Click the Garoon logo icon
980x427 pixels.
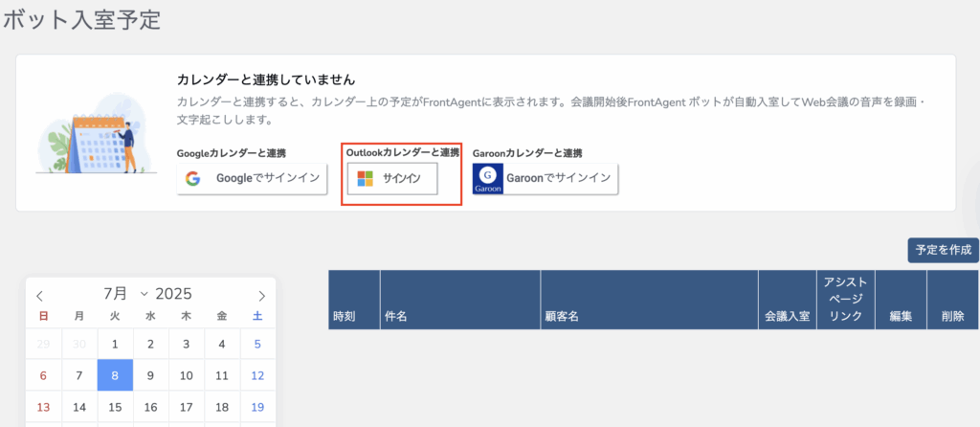[x=488, y=179]
